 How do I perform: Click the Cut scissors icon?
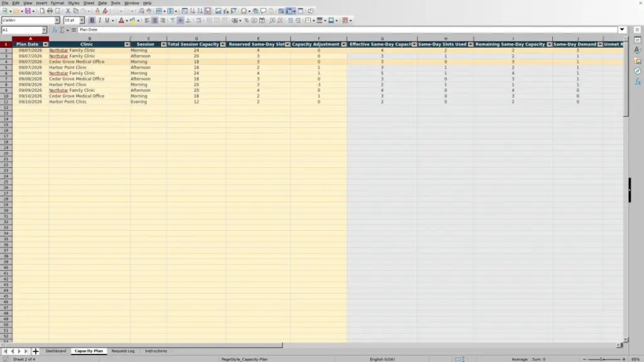pos(68,11)
